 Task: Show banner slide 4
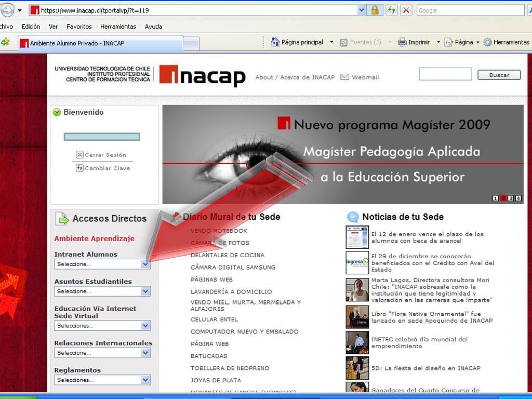pyautogui.click(x=518, y=198)
